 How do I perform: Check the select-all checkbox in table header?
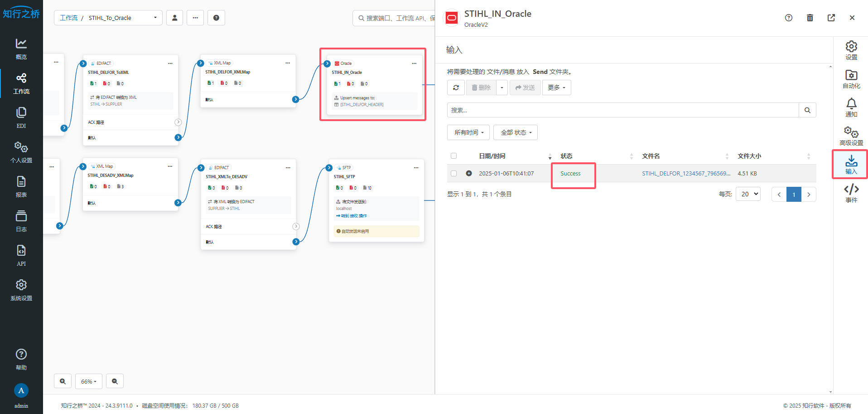point(453,156)
